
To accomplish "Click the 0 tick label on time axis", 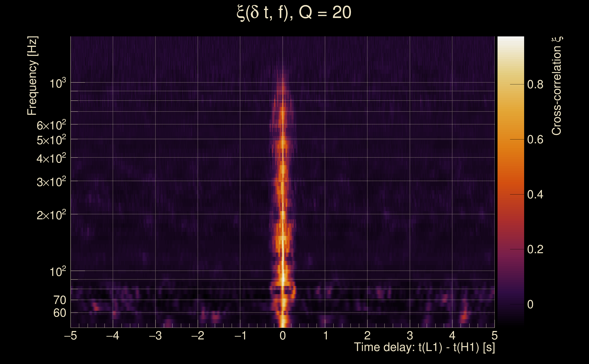I will [x=283, y=336].
